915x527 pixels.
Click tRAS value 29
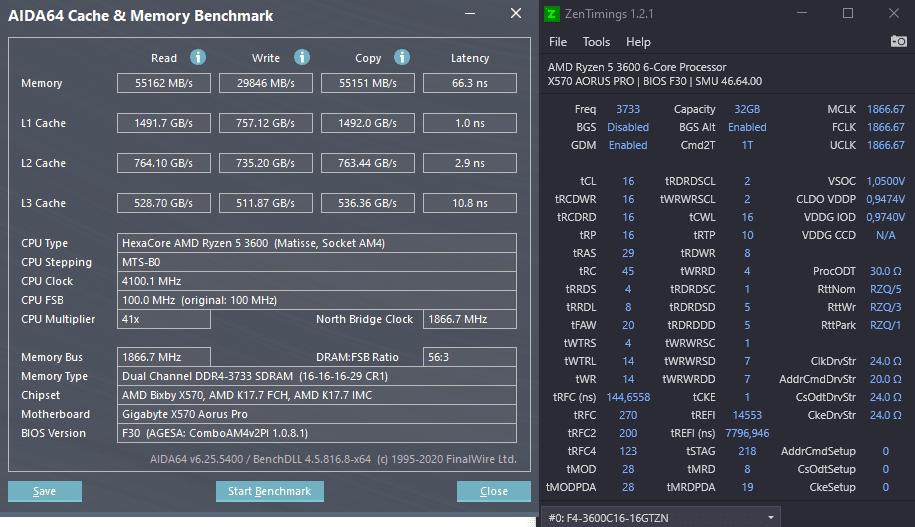[628, 253]
